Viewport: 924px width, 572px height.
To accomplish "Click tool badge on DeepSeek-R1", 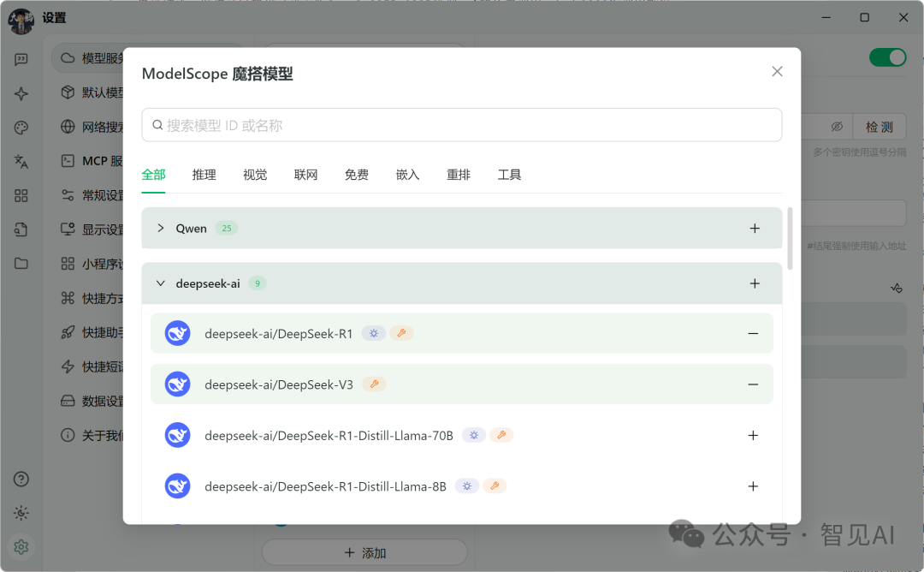I will point(401,333).
